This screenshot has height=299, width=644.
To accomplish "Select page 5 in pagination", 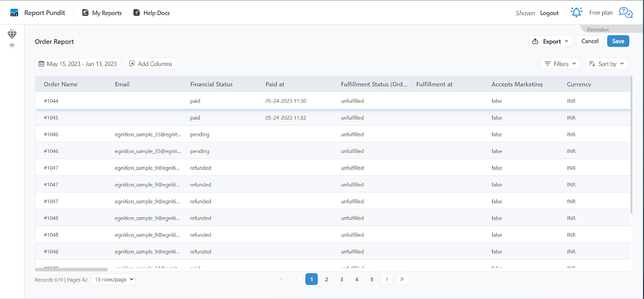I will [x=372, y=279].
